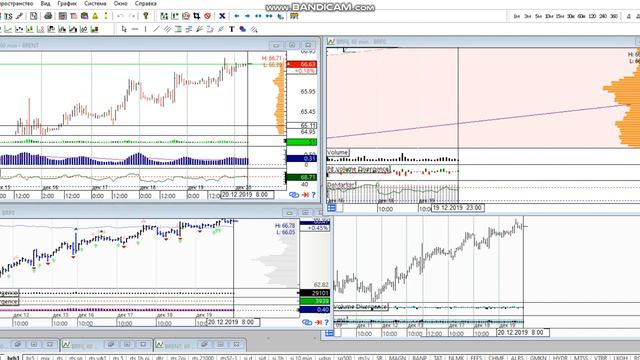Click the question mark in BRENT chart
640x360 pixels.
[x=313, y=195]
